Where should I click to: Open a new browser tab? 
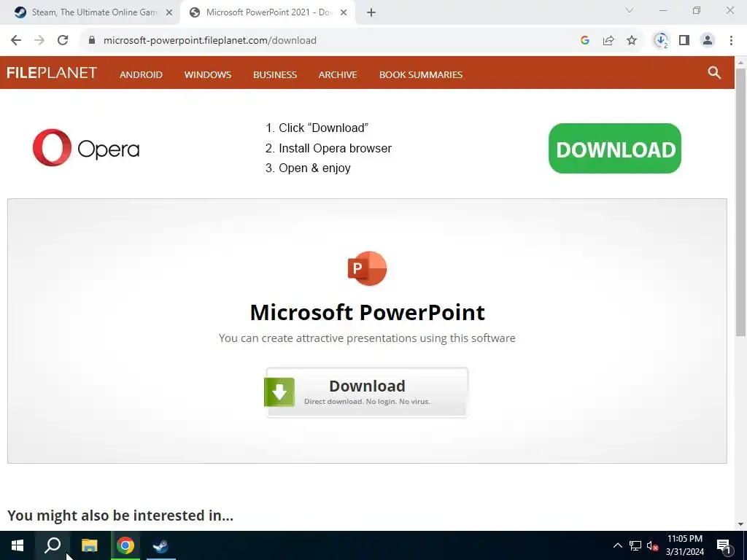[x=371, y=13]
